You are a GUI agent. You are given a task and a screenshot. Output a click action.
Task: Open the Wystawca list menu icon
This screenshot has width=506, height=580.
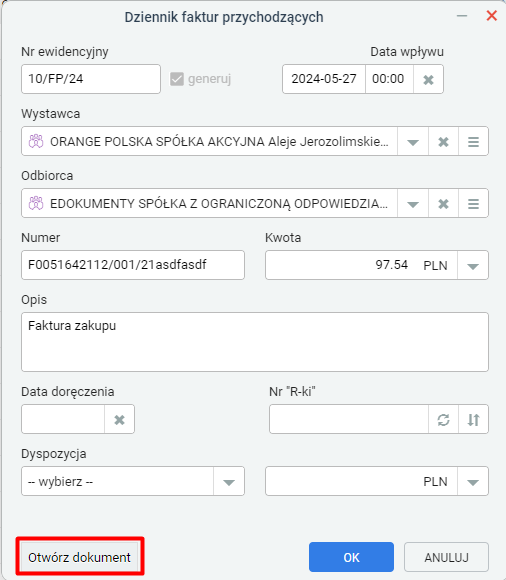tap(473, 141)
